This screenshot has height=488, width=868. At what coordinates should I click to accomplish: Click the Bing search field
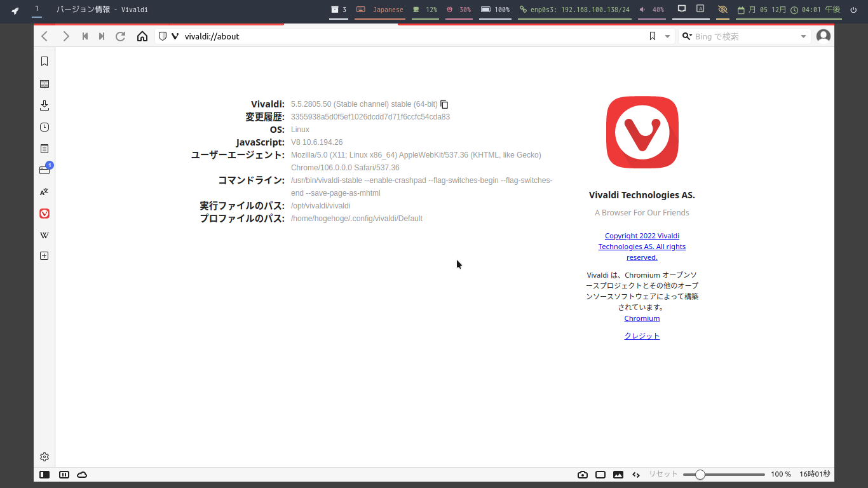(x=745, y=36)
